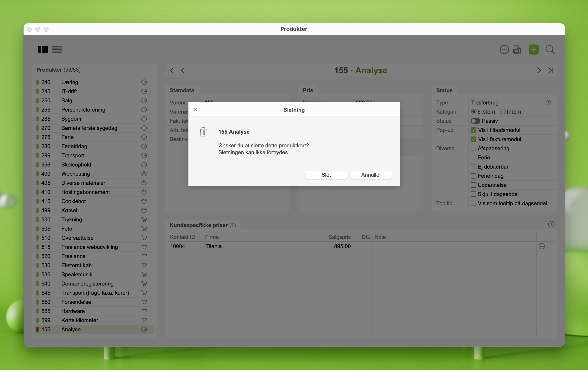The image size is (588, 370).
Task: Click the trash icon in the dialog
Action: [203, 132]
